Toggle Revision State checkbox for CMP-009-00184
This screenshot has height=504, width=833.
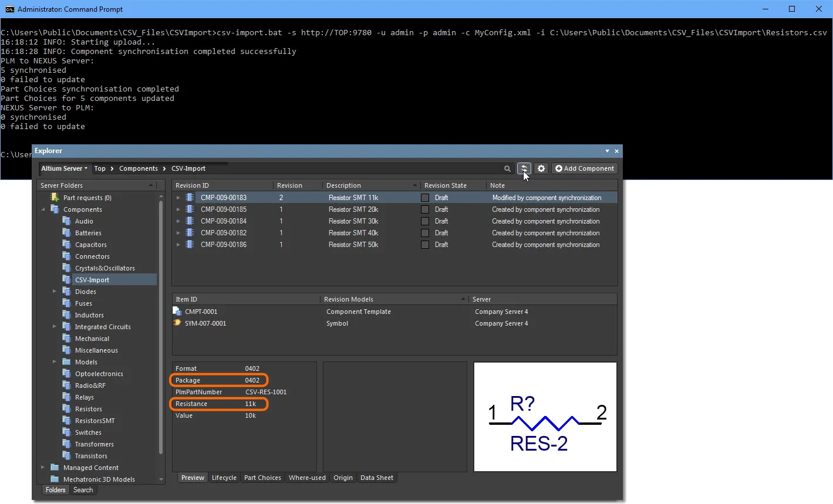point(425,221)
